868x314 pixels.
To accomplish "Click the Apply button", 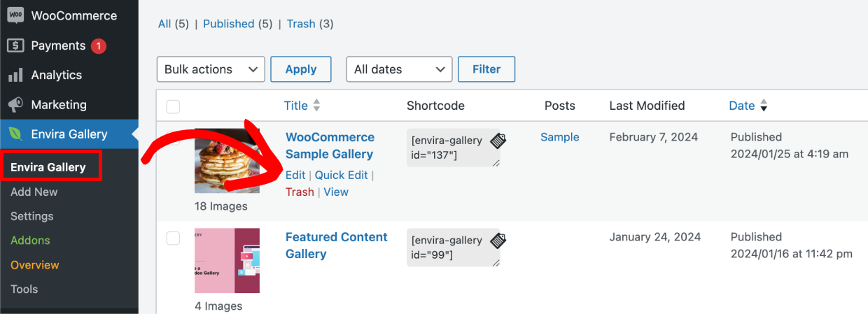I will coord(301,69).
